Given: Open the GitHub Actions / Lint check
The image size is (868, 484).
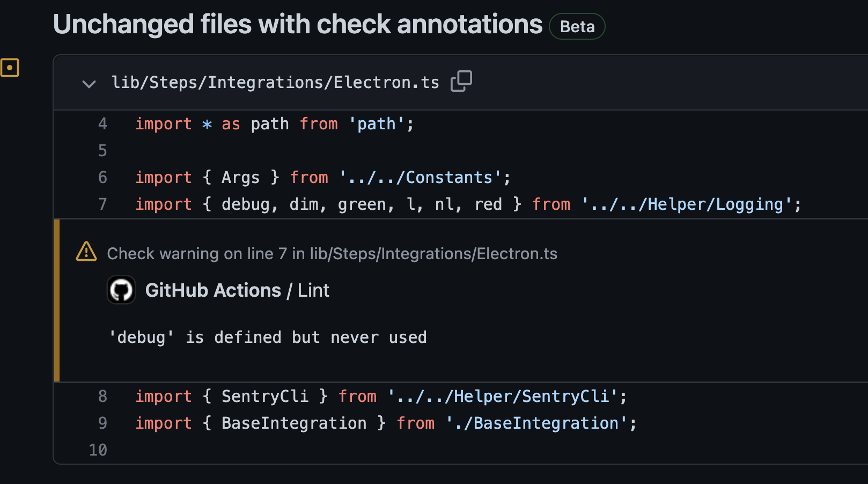Looking at the screenshot, I should (x=237, y=290).
